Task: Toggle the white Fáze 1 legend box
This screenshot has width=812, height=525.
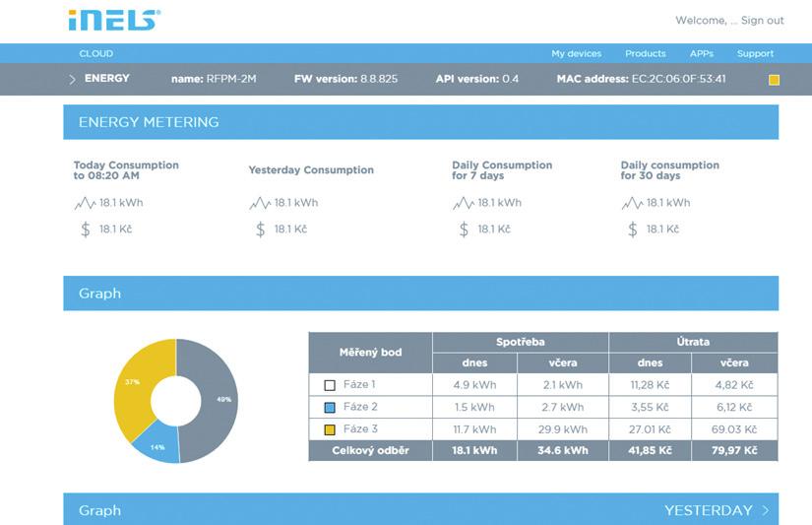Action: 330,385
